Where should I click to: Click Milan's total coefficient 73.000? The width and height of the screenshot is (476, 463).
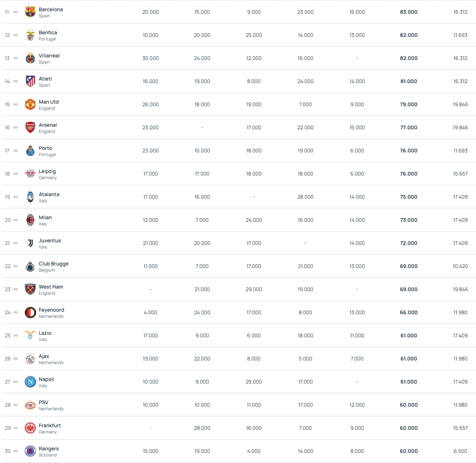pos(408,220)
